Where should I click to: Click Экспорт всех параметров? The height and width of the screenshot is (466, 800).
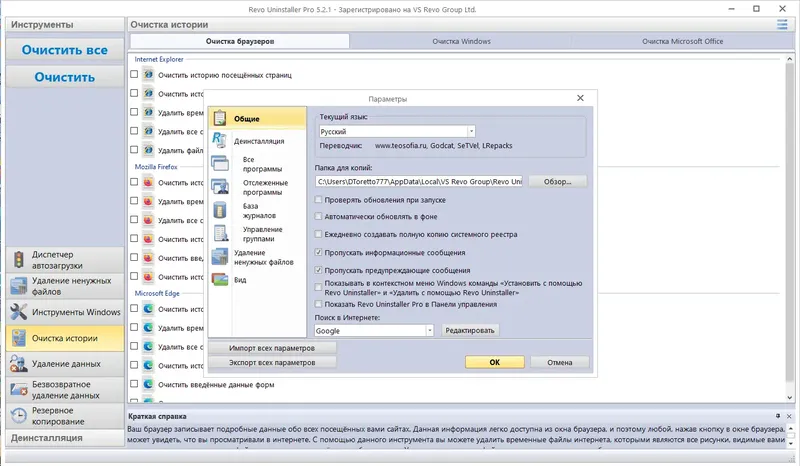click(x=272, y=362)
